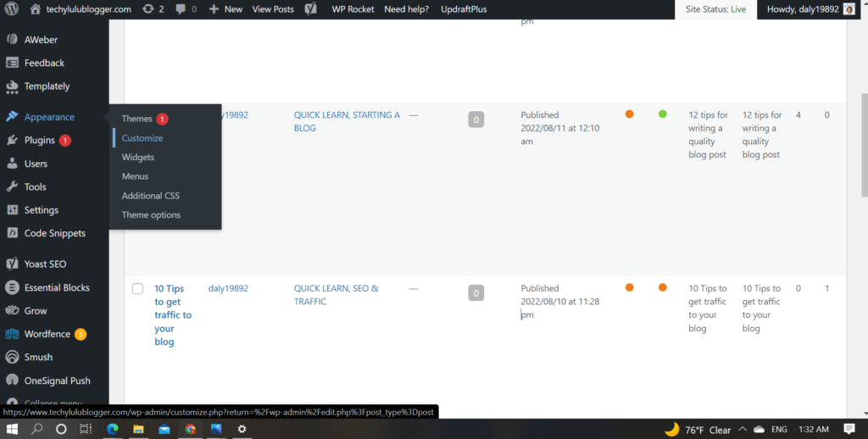Click the updates icon showing 2
868x439 pixels.
pos(153,9)
